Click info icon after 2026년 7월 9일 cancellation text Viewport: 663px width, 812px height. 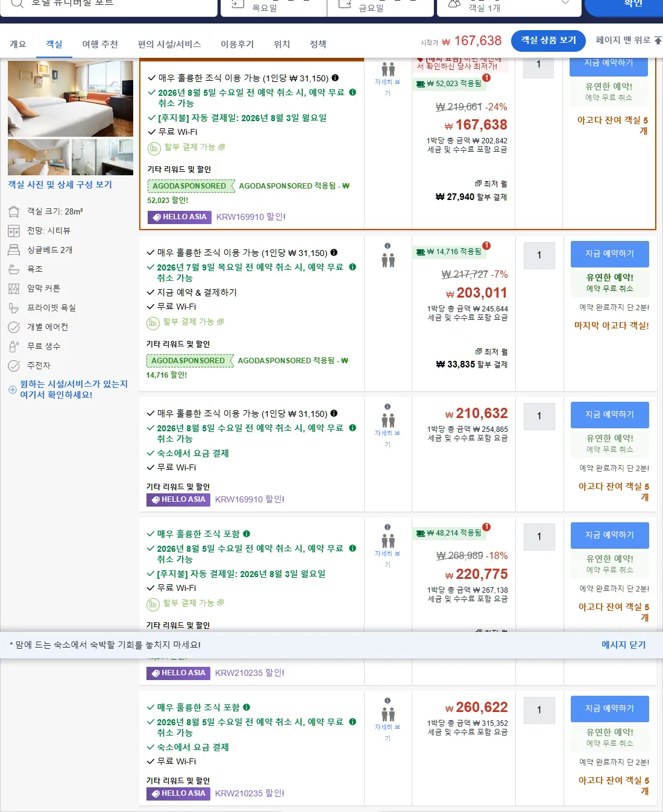pyautogui.click(x=353, y=267)
